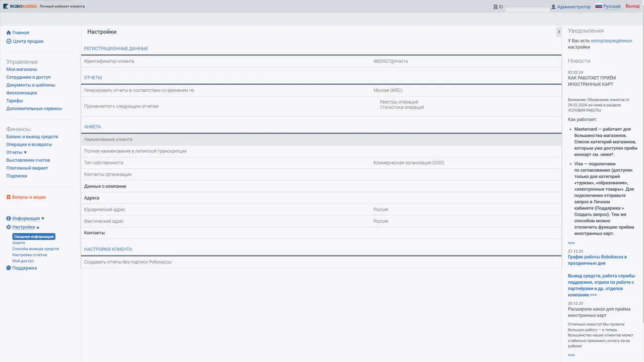Expand the Информация section arrow

pos(43,218)
